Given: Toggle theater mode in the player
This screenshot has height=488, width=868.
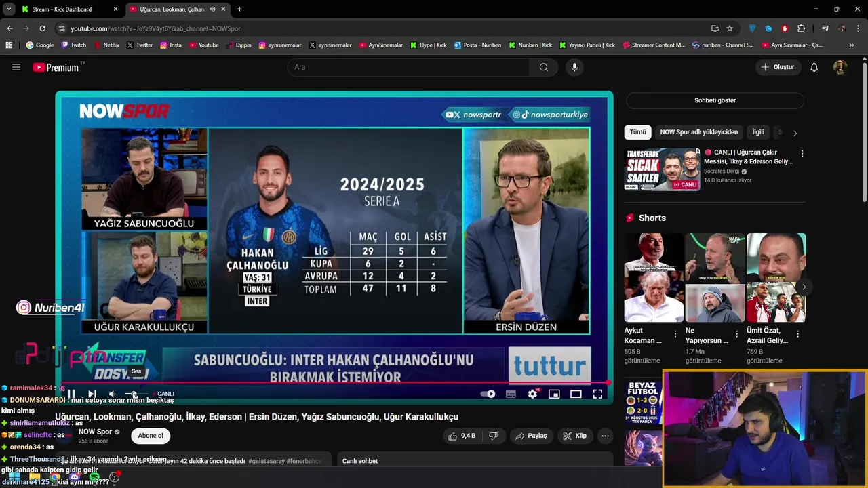Looking at the screenshot, I should point(576,394).
